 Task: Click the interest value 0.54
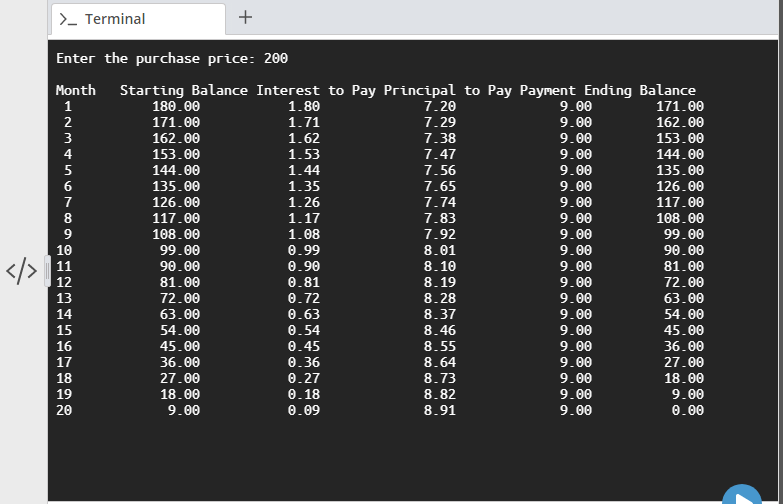[x=304, y=330]
